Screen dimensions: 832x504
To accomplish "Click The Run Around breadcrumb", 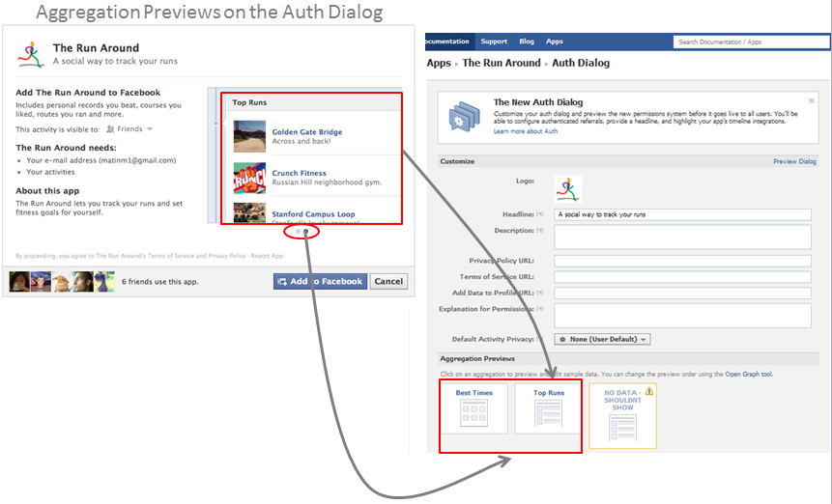I will tap(502, 63).
